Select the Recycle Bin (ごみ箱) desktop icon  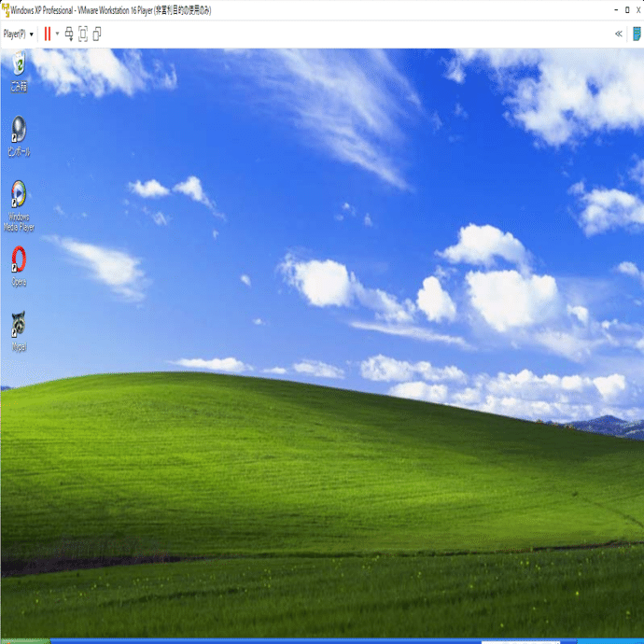(x=19, y=71)
